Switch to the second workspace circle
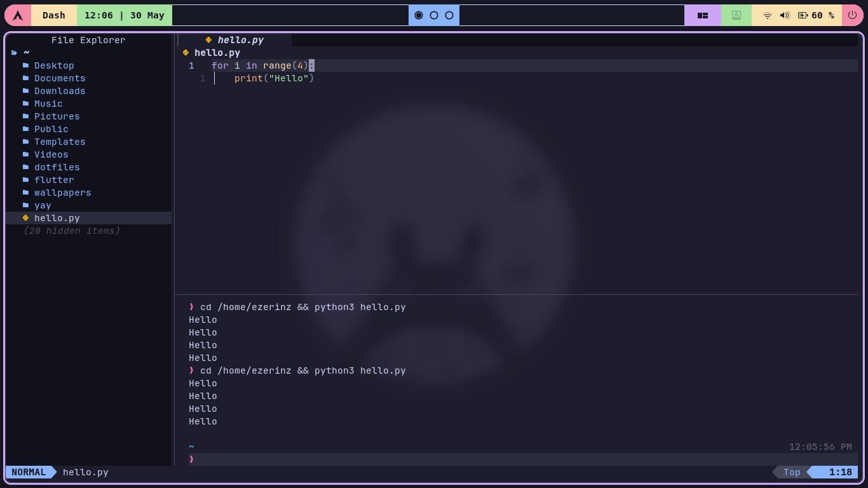This screenshot has height=488, width=868. click(x=434, y=15)
